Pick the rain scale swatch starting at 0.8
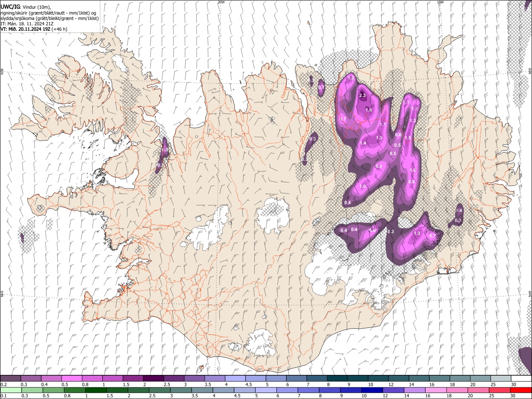Image resolution: width=532 pixels, height=399 pixels. point(74,390)
